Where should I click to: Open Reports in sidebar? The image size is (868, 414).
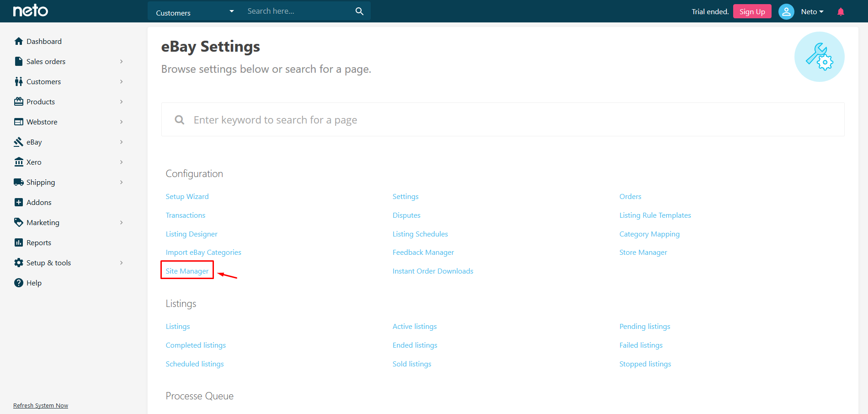(39, 242)
